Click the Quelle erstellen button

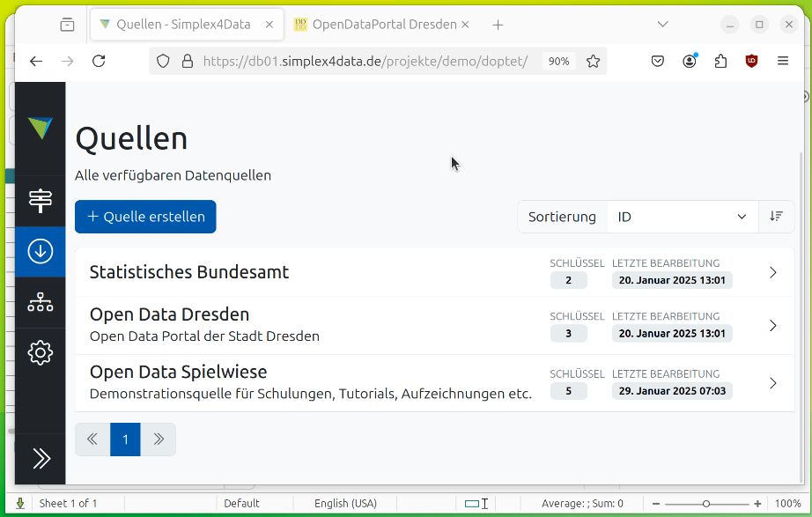[x=145, y=217]
